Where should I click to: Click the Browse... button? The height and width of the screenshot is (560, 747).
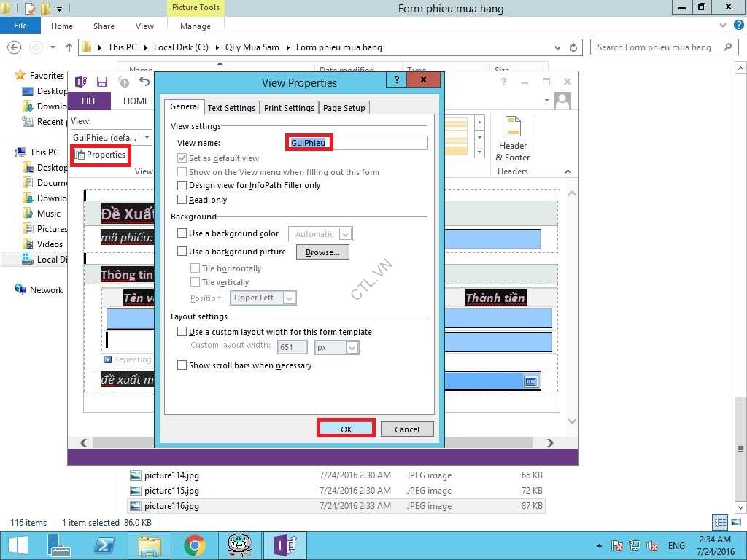coord(322,252)
